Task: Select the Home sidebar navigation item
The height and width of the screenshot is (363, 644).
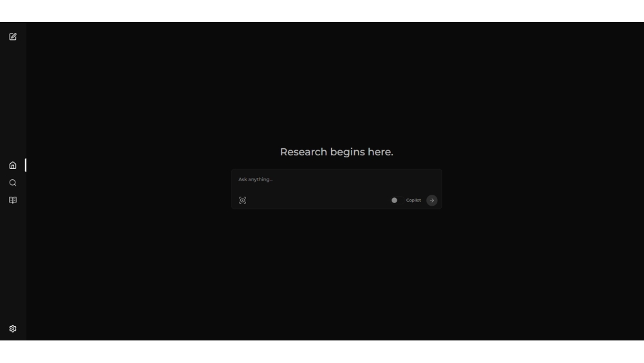Action: click(x=13, y=166)
